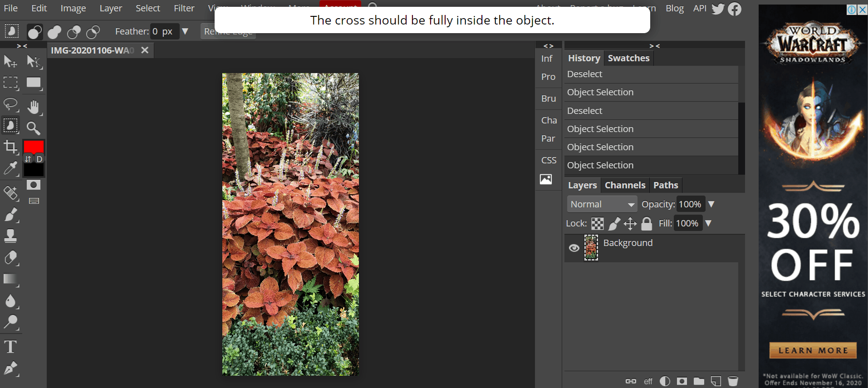This screenshot has width=868, height=388.
Task: Select the Zoom magnifier tool
Action: tap(34, 128)
